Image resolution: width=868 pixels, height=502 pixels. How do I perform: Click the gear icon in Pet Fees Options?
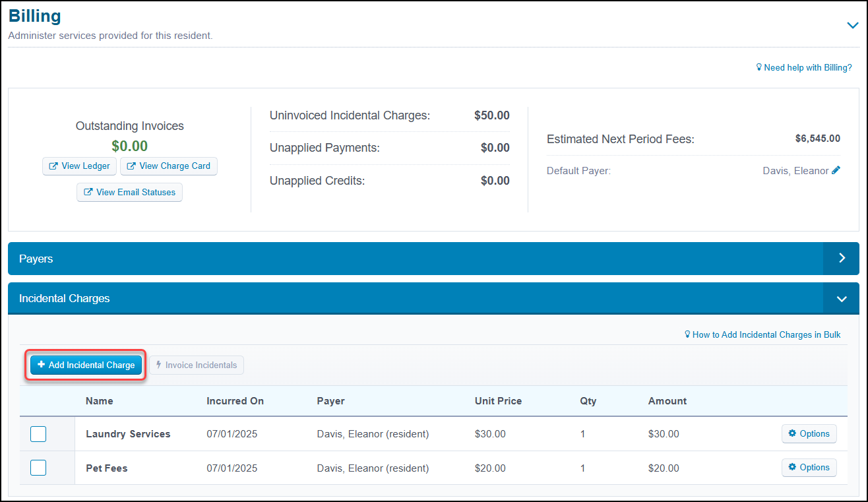pos(793,467)
